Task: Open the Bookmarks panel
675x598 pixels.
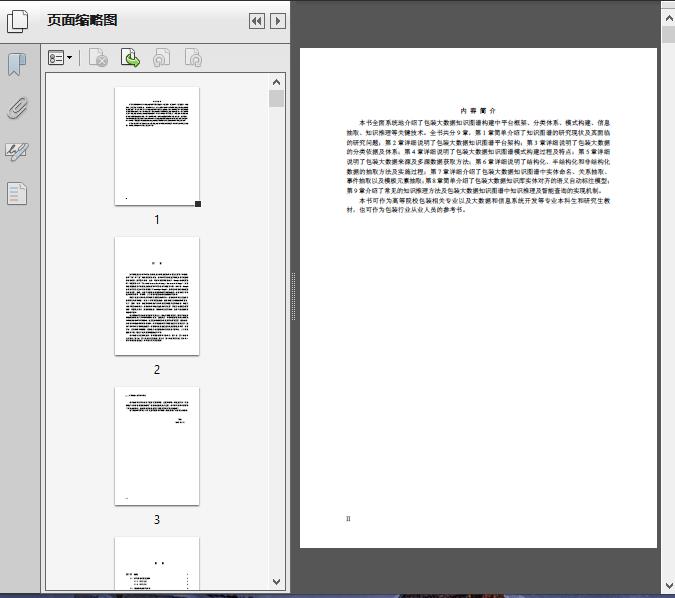Action: point(17,65)
